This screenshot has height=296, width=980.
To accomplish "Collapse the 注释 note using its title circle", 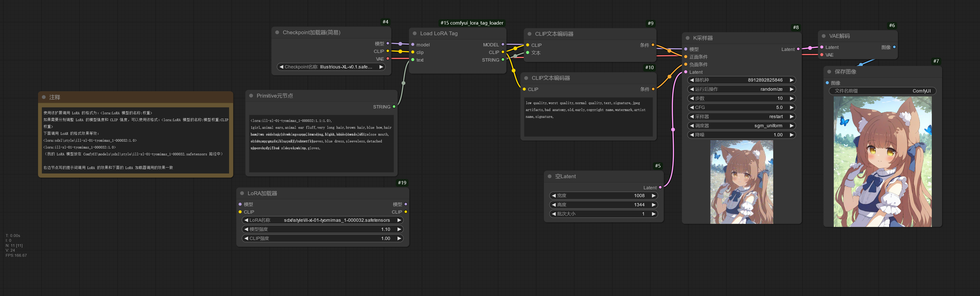I will click(43, 97).
